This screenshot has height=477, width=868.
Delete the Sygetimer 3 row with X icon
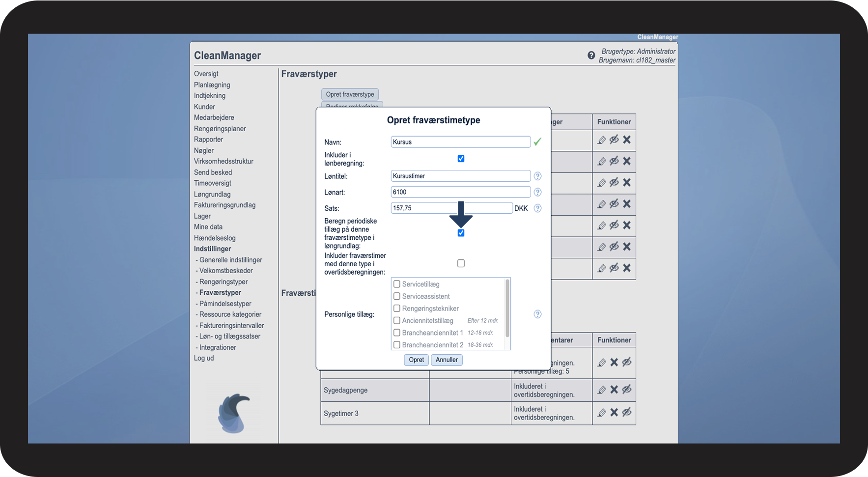[614, 413]
